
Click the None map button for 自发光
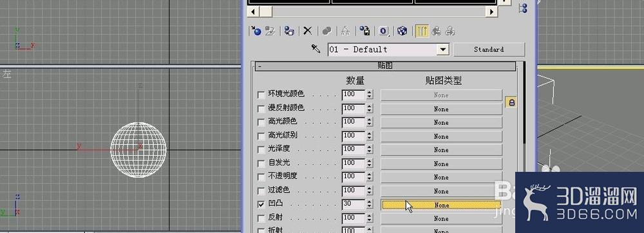[x=442, y=163]
